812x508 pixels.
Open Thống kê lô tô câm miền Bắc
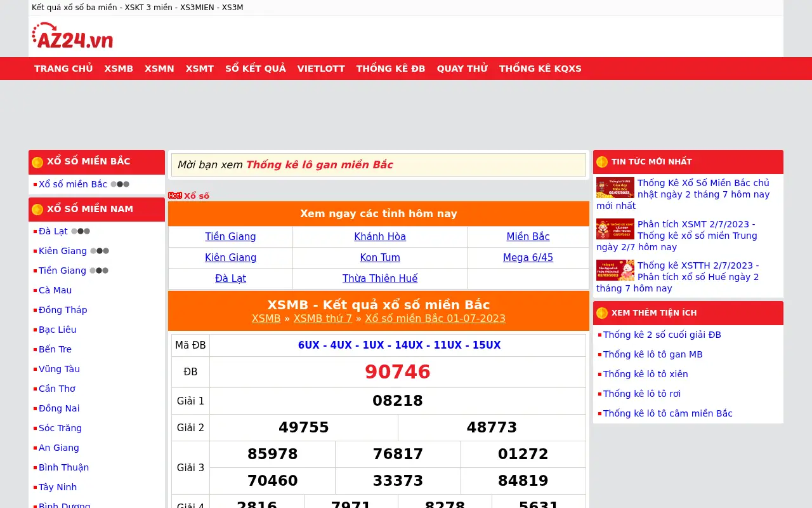[668, 413]
